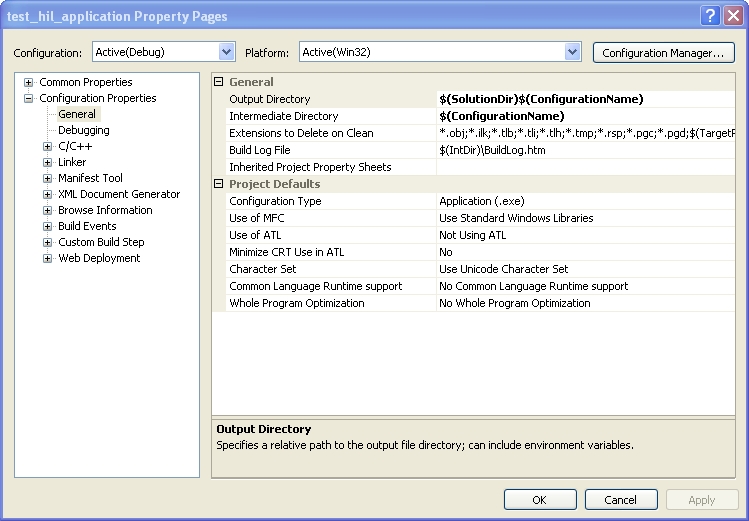The height and width of the screenshot is (521, 749).
Task: Expand the C/C++ tree node
Action: click(x=47, y=146)
